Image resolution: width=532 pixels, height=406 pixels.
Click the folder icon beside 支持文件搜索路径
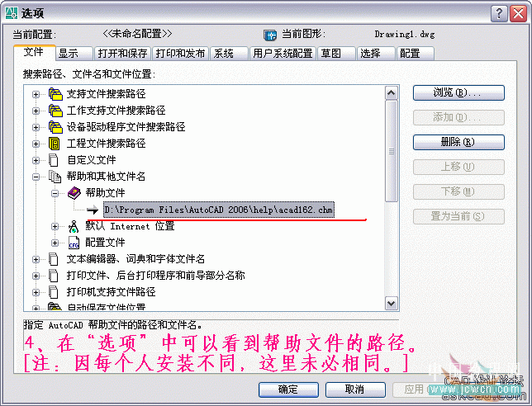click(55, 94)
